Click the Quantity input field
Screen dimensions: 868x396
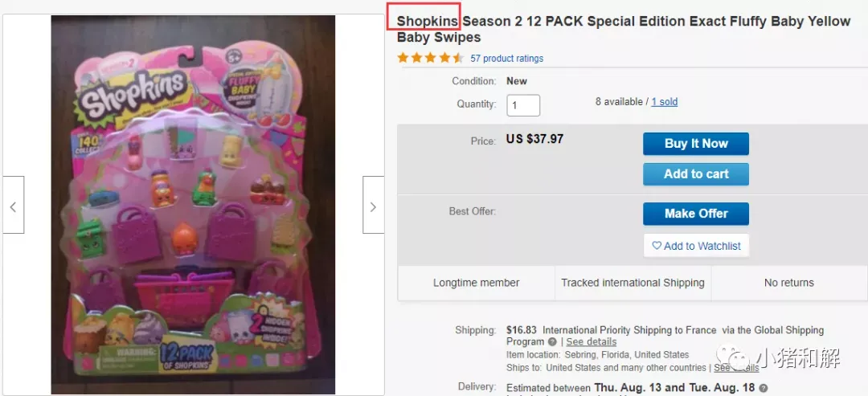tap(523, 105)
